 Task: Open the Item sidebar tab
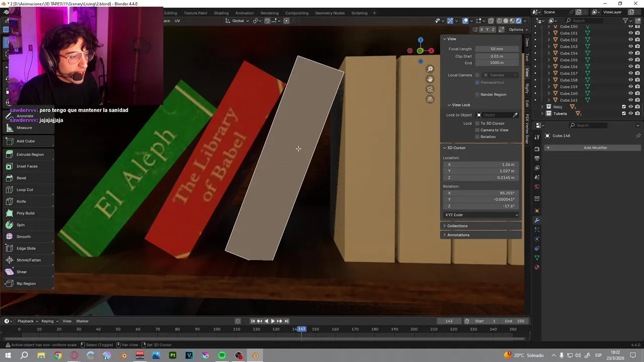point(527,42)
